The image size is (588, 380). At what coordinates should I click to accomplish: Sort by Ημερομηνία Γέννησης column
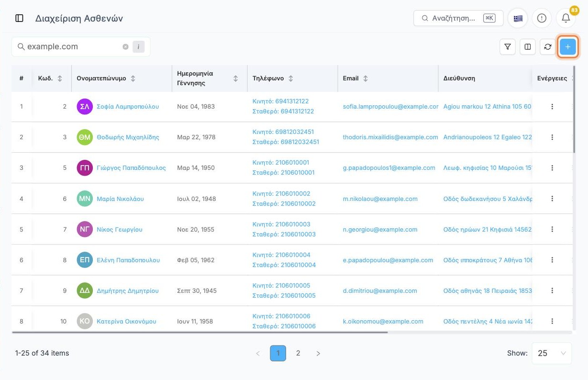click(x=235, y=78)
